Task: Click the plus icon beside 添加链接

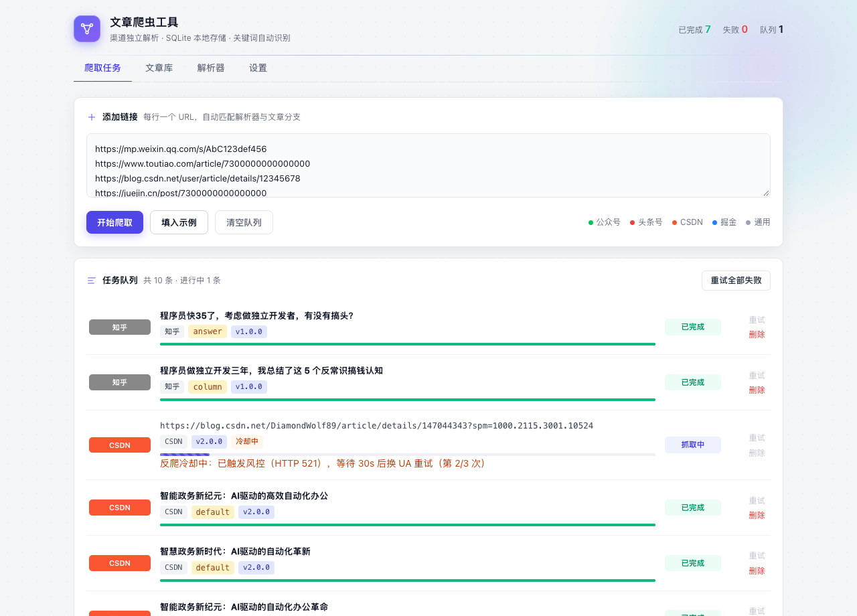Action: click(x=92, y=117)
